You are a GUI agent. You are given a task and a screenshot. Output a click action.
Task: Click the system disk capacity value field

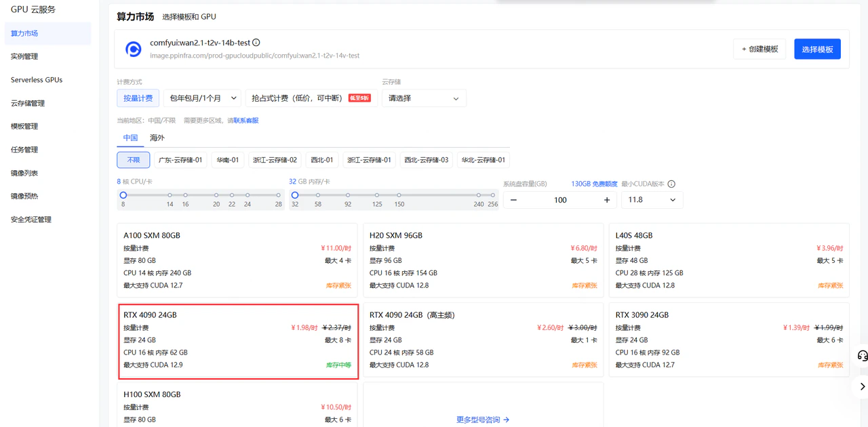(x=560, y=200)
